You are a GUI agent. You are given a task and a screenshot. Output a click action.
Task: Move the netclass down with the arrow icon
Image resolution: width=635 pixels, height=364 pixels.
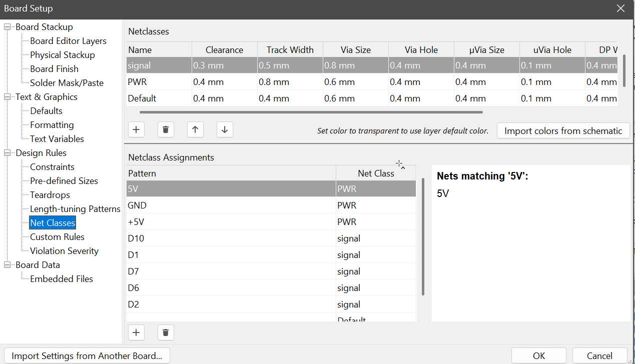coord(225,130)
